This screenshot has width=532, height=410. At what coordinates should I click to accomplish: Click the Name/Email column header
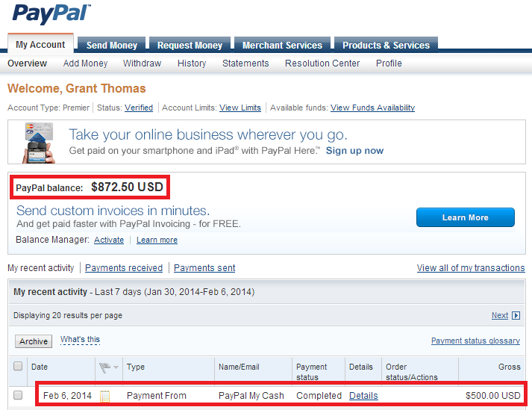239,367
